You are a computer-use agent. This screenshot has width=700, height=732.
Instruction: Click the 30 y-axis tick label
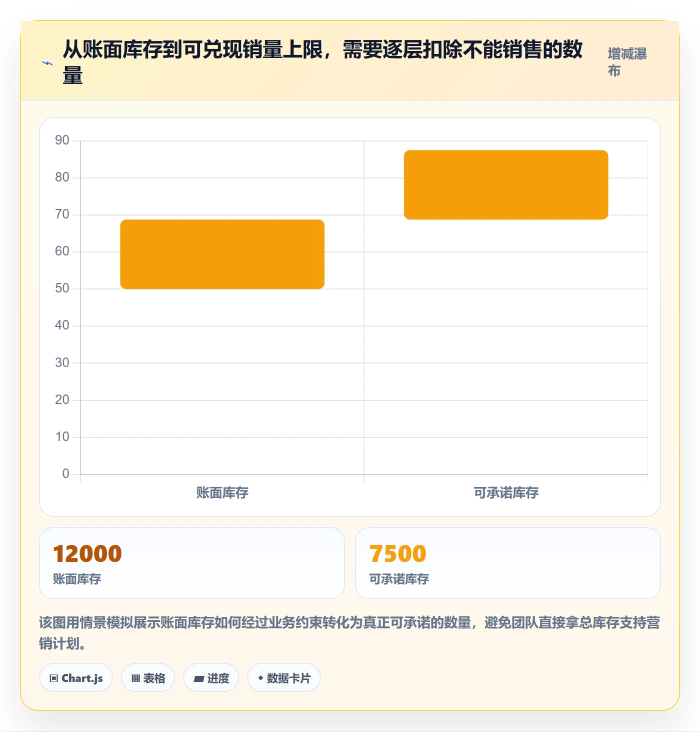coord(62,362)
